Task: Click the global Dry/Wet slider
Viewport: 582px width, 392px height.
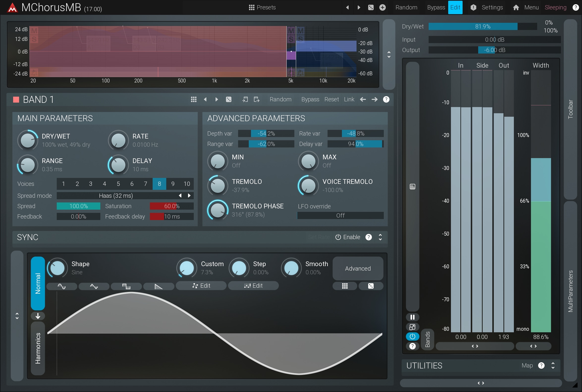Action: pyautogui.click(x=482, y=27)
